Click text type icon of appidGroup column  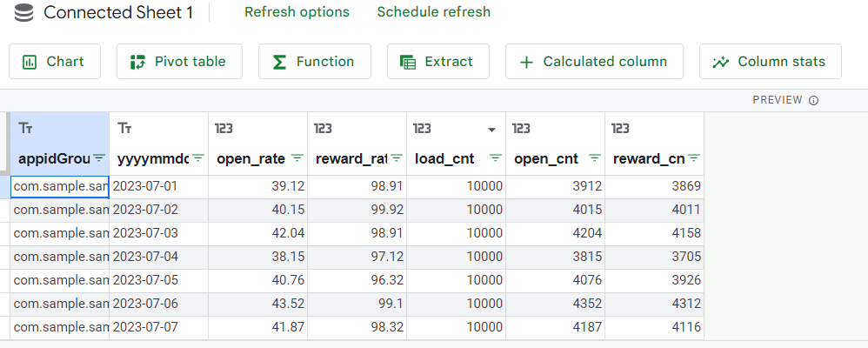(x=25, y=129)
